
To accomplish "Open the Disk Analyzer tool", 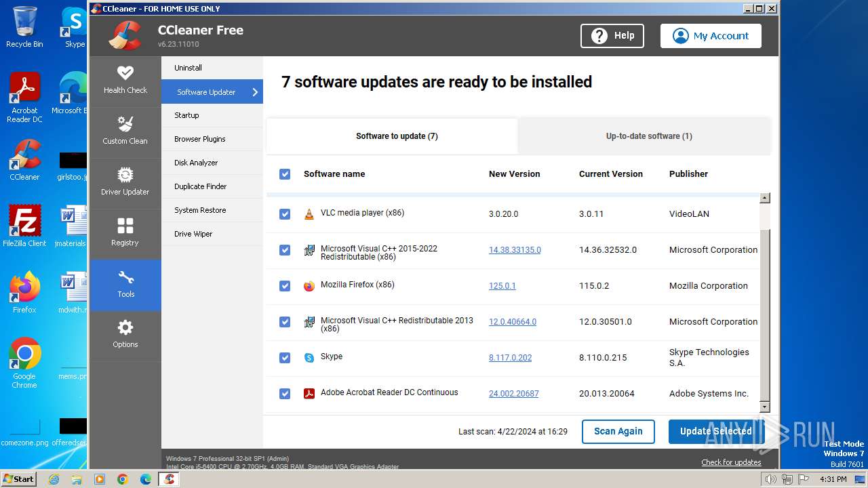I will [x=212, y=163].
